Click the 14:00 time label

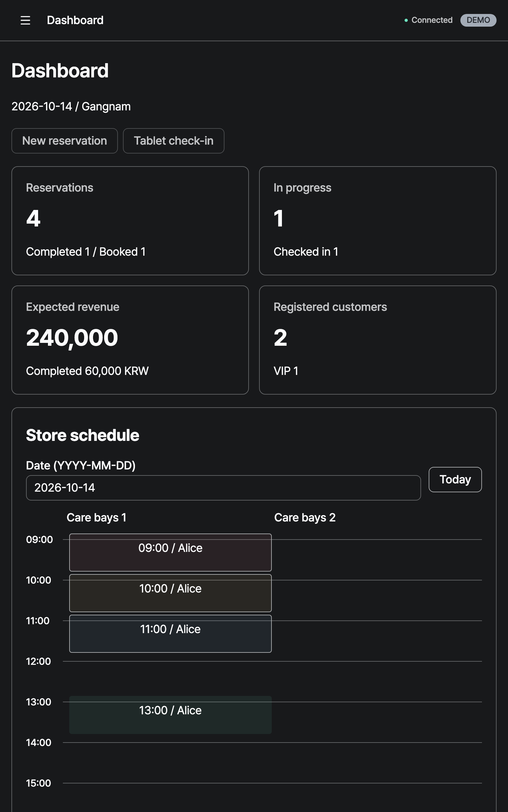[x=39, y=743]
